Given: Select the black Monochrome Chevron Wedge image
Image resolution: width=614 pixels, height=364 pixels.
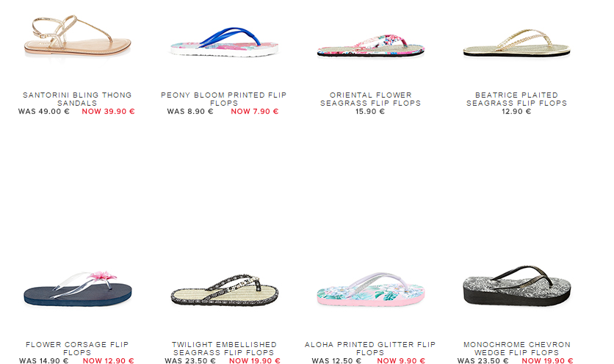Looking at the screenshot, I should [517, 285].
